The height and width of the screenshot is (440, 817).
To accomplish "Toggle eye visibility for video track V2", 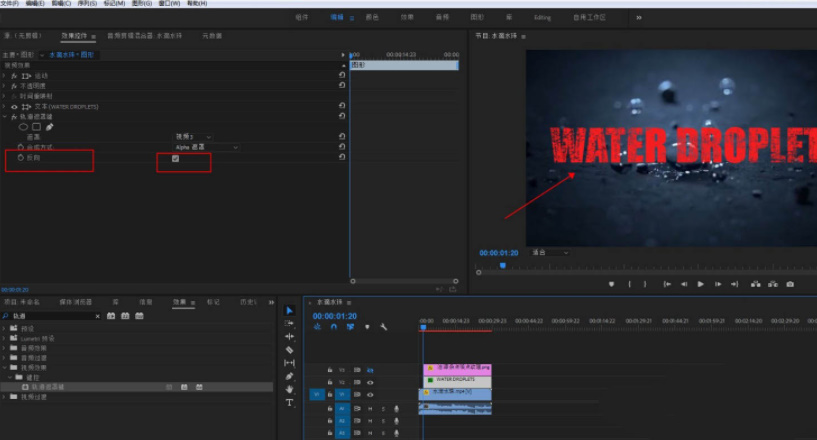I will pos(370,382).
